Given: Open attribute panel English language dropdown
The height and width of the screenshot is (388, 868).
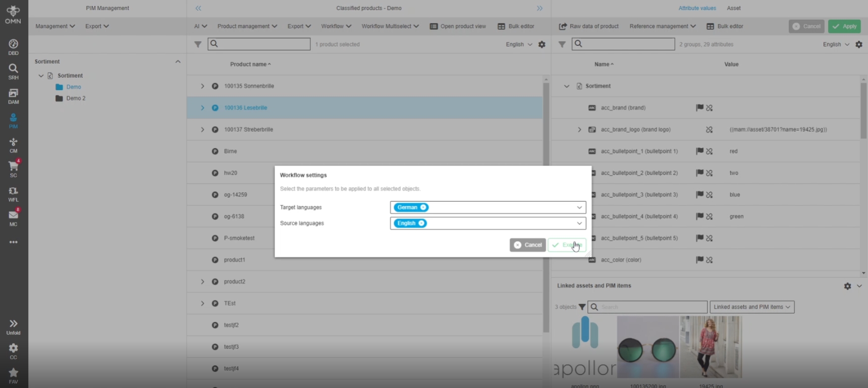Looking at the screenshot, I should pos(836,44).
